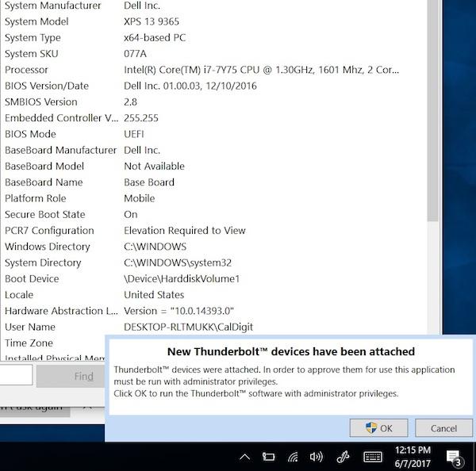Click OK in the Thunderbolt dialog
The image size is (476, 471).
[378, 428]
